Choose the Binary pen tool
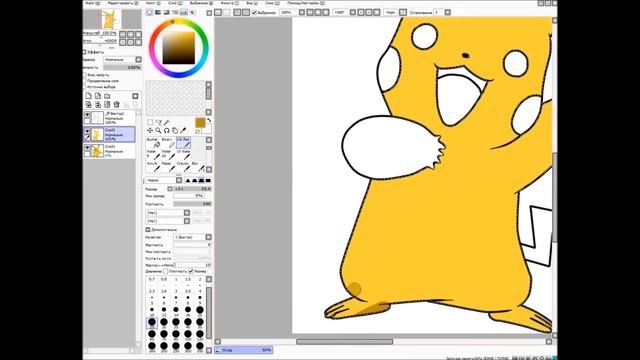 [168, 142]
